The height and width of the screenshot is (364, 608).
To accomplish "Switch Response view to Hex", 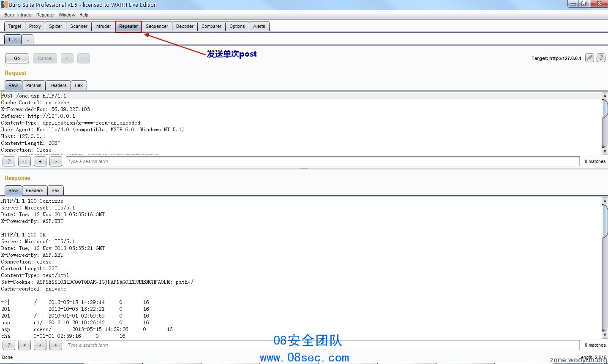I will click(x=55, y=190).
